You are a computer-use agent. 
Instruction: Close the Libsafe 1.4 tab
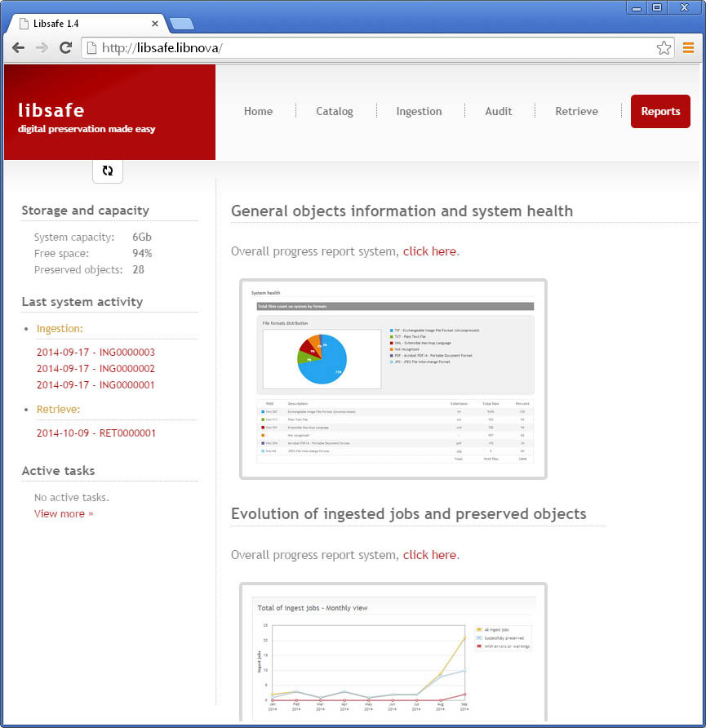coord(155,23)
